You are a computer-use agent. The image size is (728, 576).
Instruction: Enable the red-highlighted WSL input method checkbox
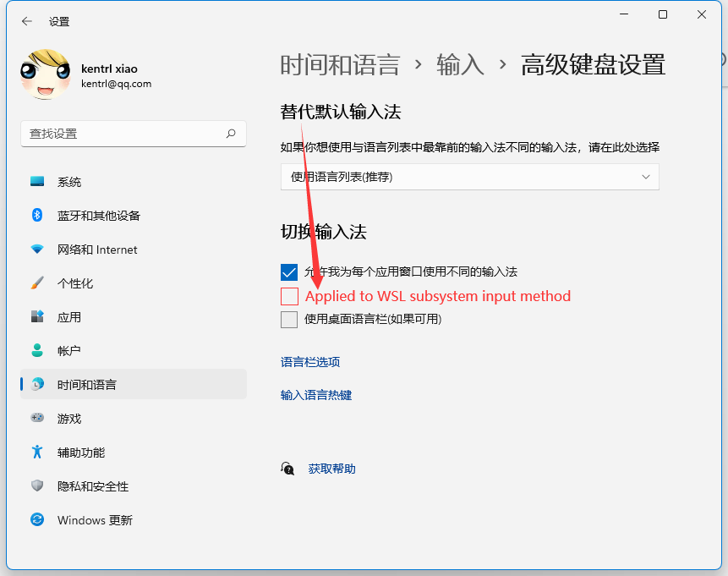point(288,296)
